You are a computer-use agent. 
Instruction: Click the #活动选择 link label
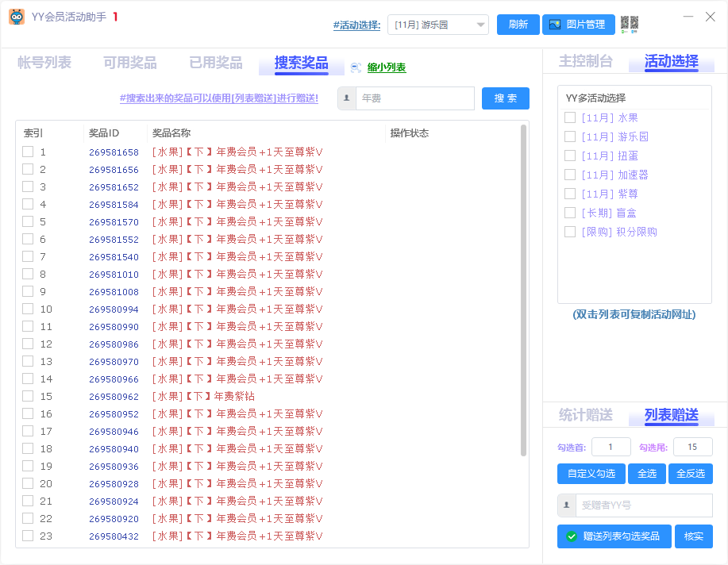[x=356, y=25]
